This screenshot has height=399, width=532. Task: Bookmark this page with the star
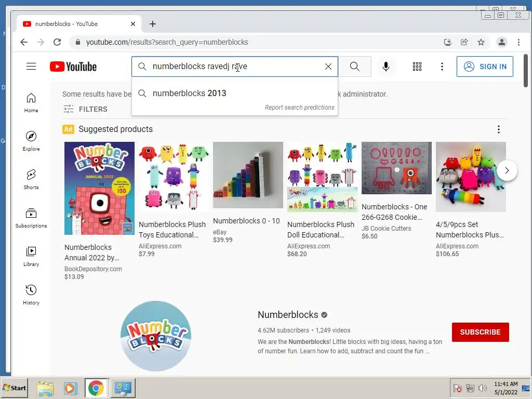481,42
